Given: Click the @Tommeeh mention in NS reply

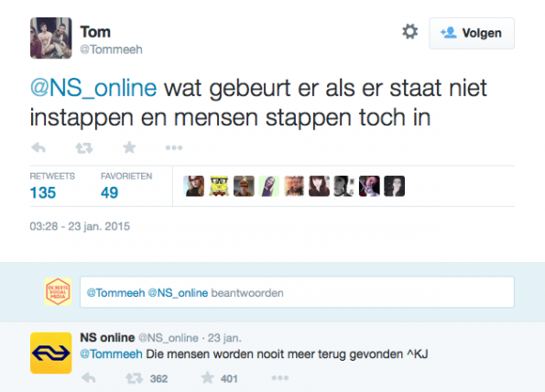Looking at the screenshot, I should [x=111, y=354].
